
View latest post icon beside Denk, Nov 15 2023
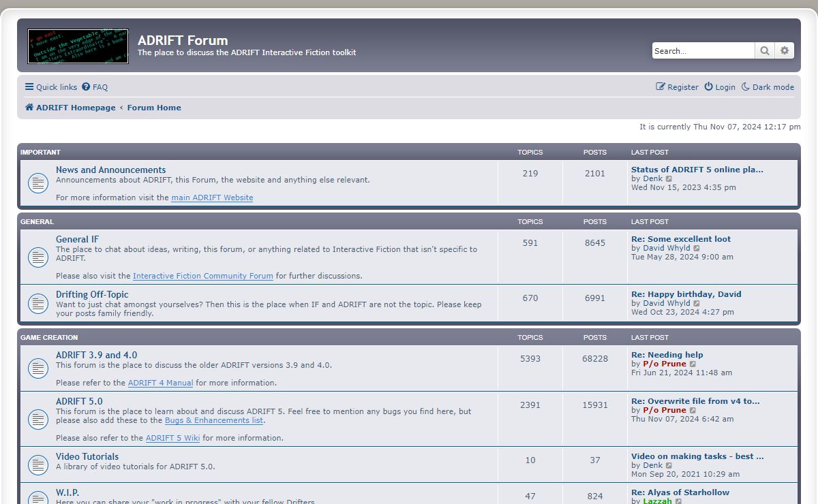[x=669, y=179]
